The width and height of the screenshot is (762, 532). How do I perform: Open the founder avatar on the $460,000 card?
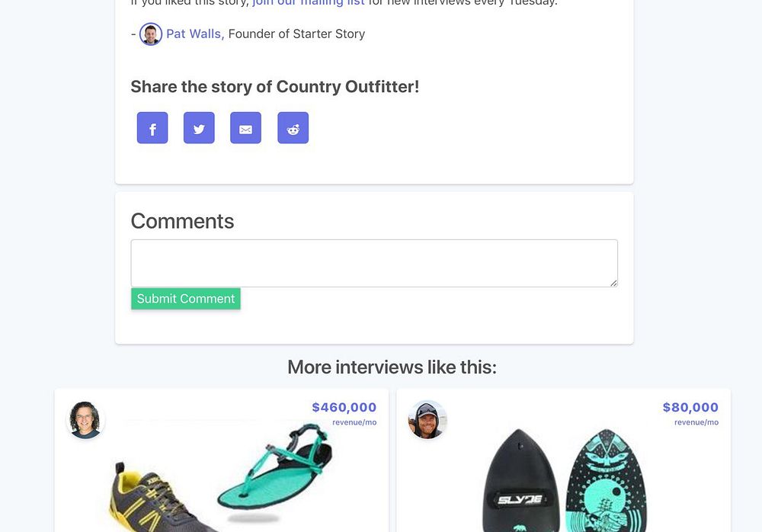pyautogui.click(x=85, y=420)
